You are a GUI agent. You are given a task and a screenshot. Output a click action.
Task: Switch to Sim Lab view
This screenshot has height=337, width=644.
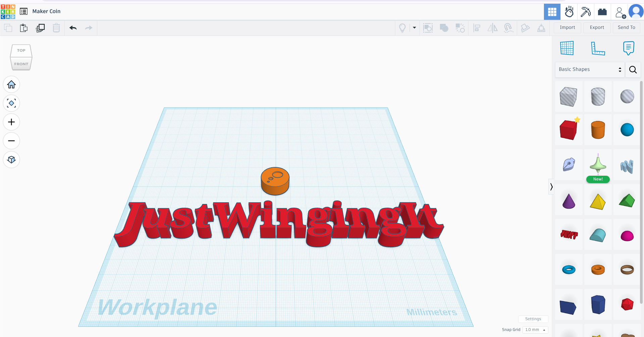569,12
